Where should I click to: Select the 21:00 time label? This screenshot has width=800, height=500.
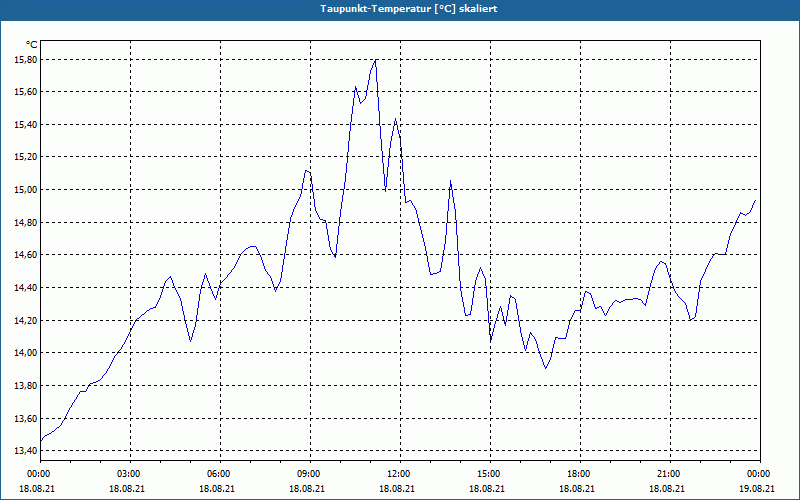(x=667, y=474)
